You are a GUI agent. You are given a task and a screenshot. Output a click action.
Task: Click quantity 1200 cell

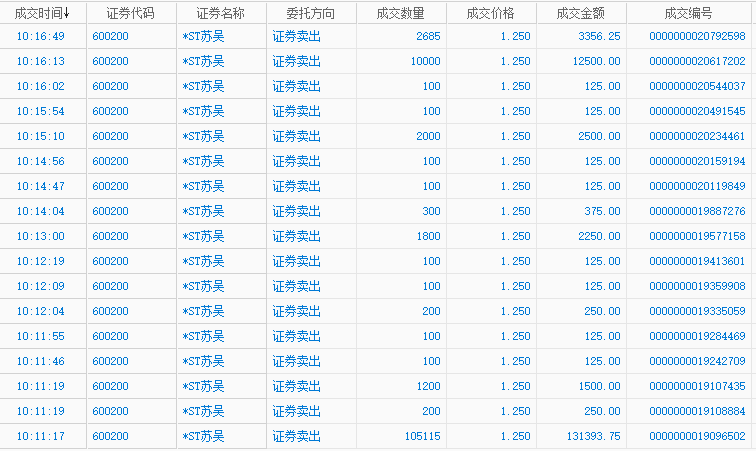(428, 386)
